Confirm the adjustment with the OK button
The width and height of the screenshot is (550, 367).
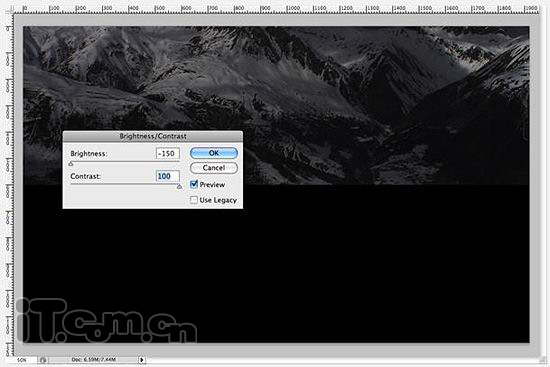click(x=214, y=153)
